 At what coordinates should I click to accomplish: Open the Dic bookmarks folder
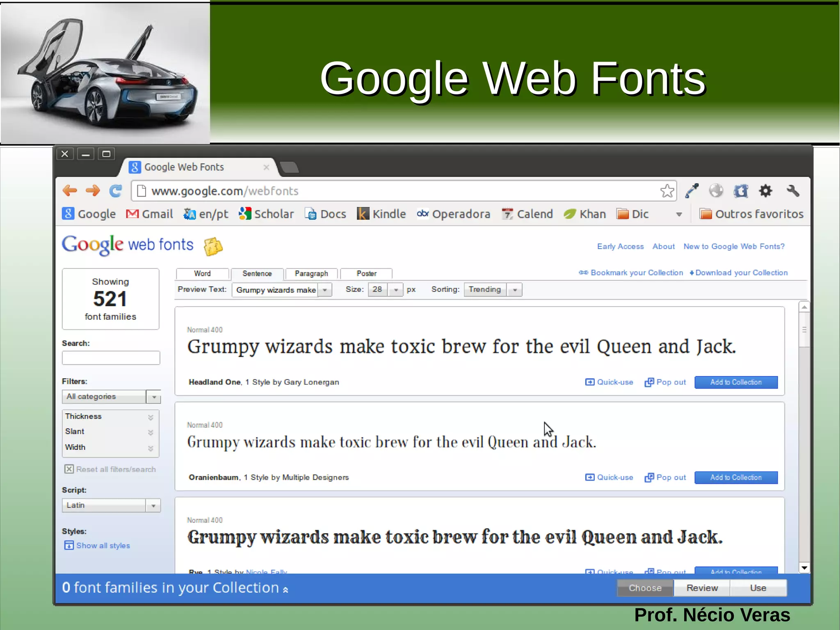pos(632,214)
